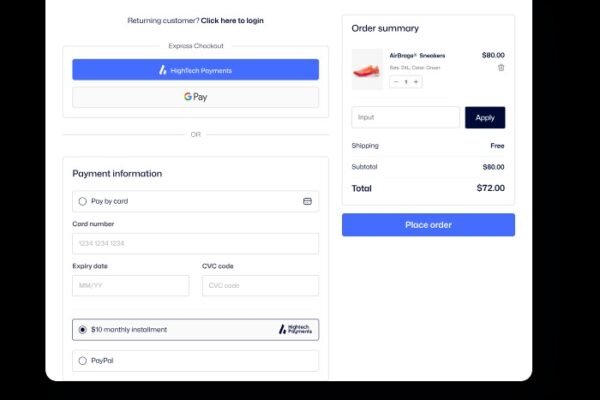The image size is (600, 400).
Task: Select the Pay by card radio option
Action: pos(83,201)
